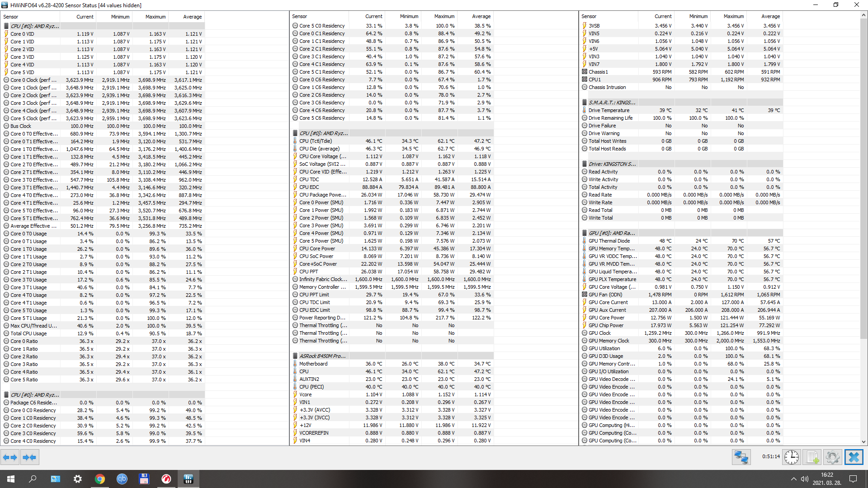Viewport: 868px width, 488px height.
Task: Open the volume speaker tray icon
Action: coord(805,479)
